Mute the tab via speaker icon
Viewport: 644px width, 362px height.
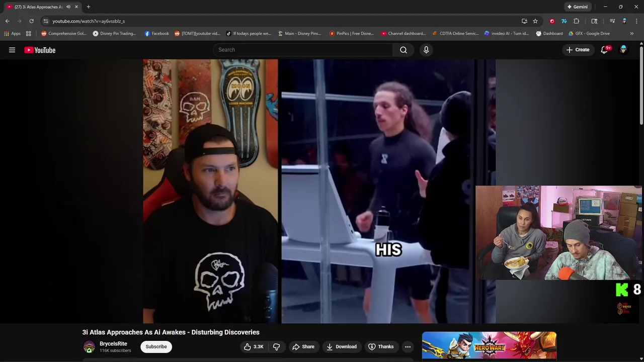tap(68, 7)
